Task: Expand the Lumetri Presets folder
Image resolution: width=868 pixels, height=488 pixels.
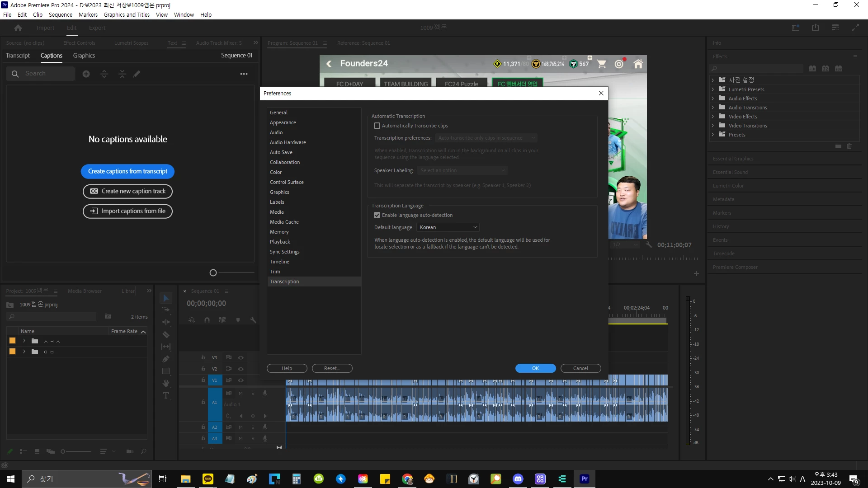Action: [713, 89]
